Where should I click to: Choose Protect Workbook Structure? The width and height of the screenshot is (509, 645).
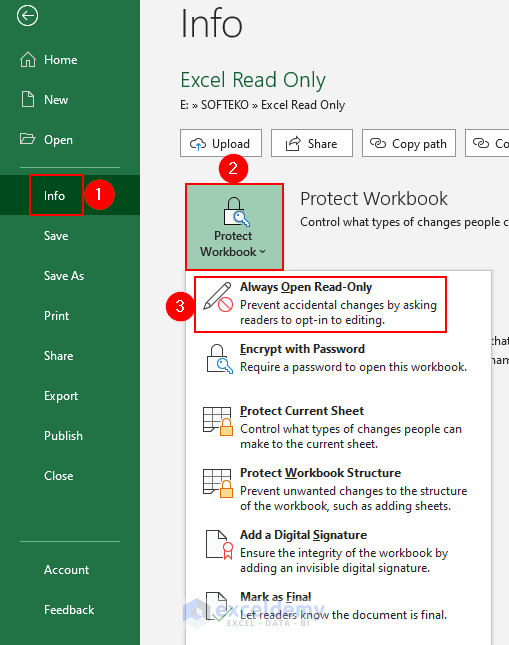coord(337,489)
